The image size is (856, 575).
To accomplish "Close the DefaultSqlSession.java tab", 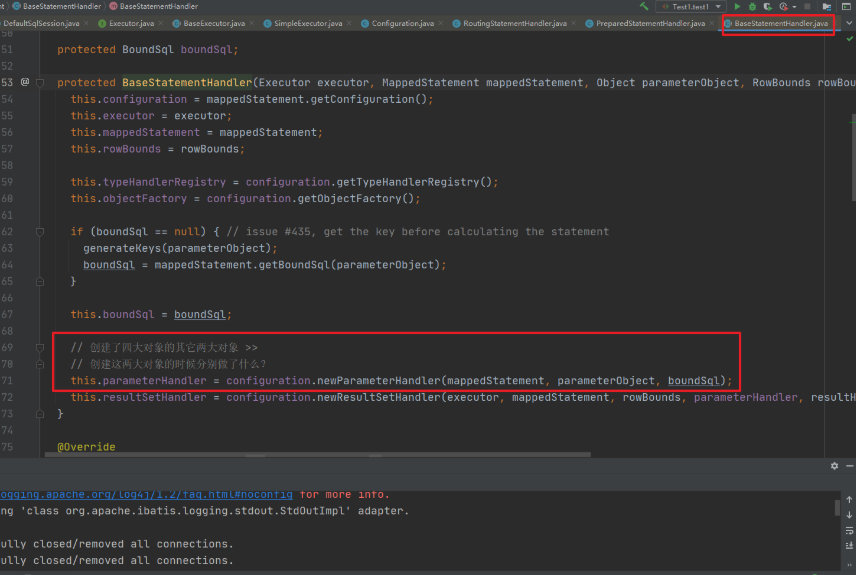I will click(x=86, y=23).
